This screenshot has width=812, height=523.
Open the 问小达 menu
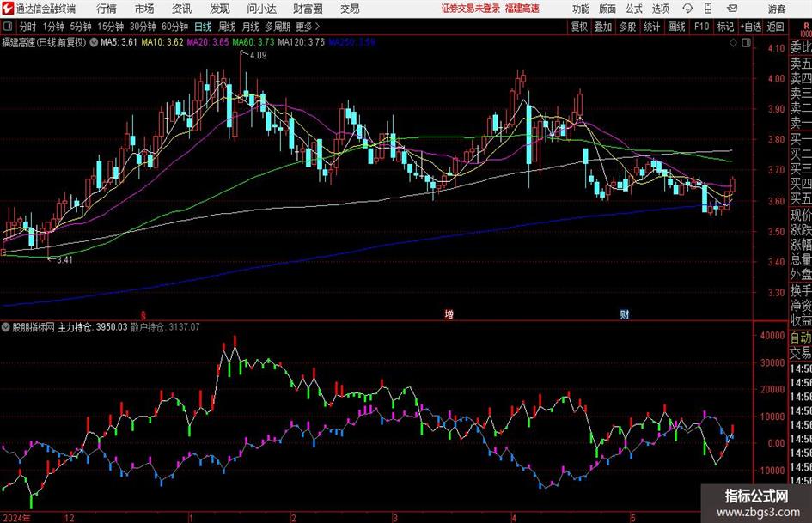(x=261, y=9)
